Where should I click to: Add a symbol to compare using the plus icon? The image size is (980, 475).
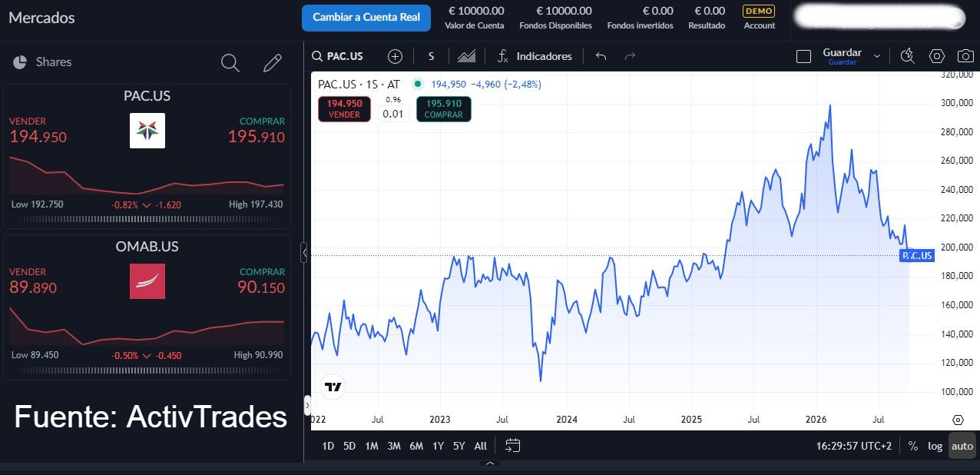pos(395,56)
